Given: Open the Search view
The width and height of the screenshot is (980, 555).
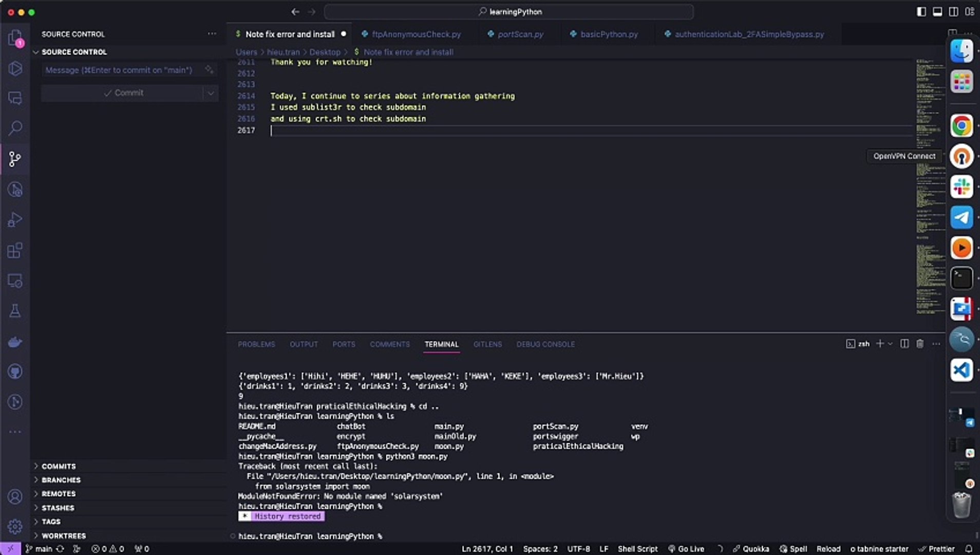Looking at the screenshot, I should click(15, 127).
